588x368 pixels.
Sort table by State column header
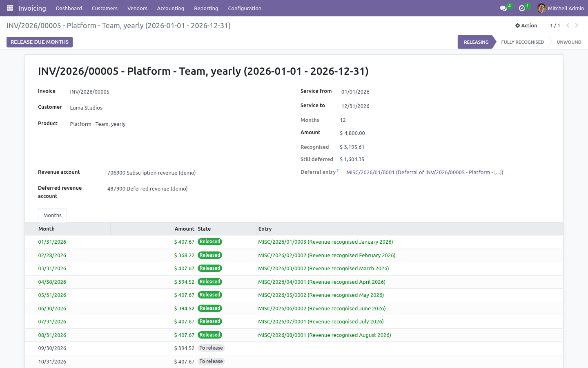click(x=226, y=229)
